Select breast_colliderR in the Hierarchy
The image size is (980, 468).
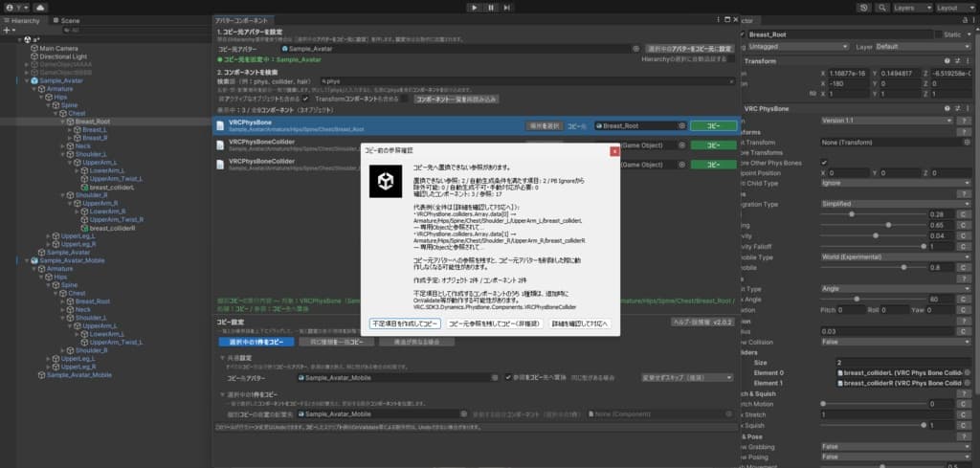113,228
